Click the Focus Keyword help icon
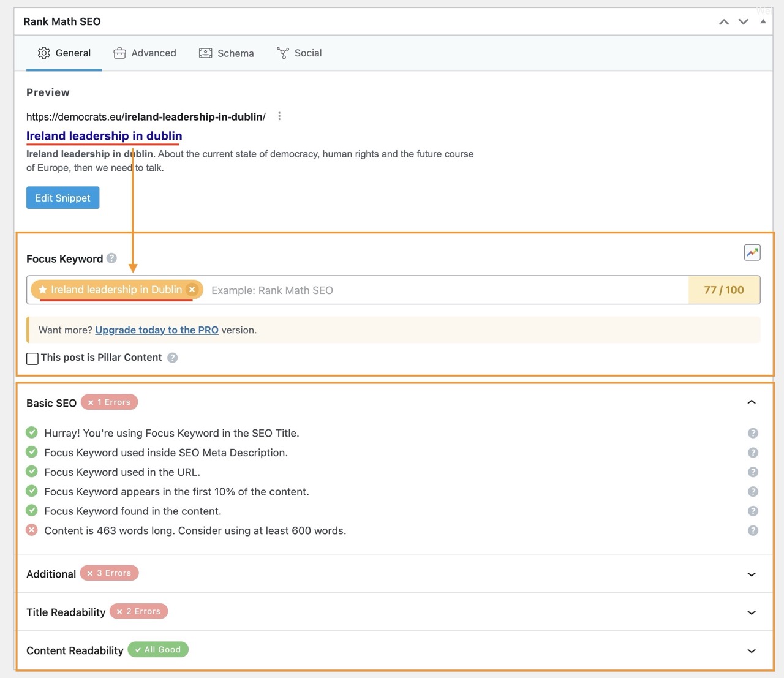This screenshot has height=678, width=784. pyautogui.click(x=111, y=258)
